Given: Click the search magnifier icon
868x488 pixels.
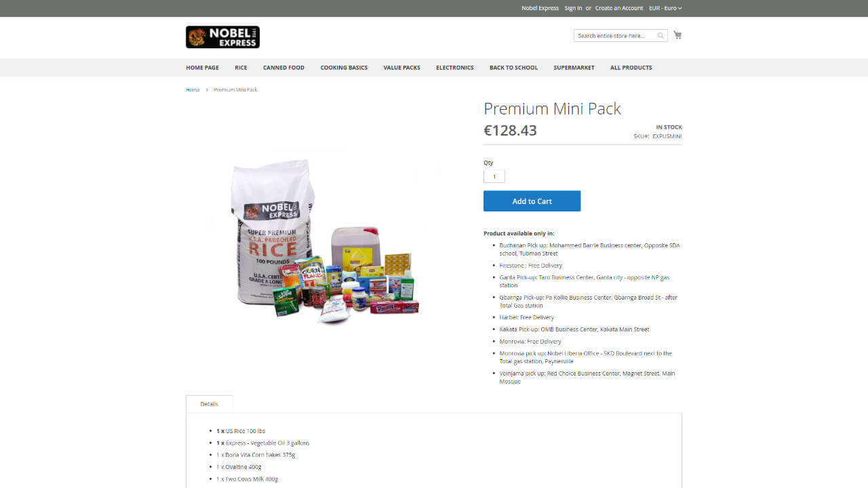Looking at the screenshot, I should (660, 36).
